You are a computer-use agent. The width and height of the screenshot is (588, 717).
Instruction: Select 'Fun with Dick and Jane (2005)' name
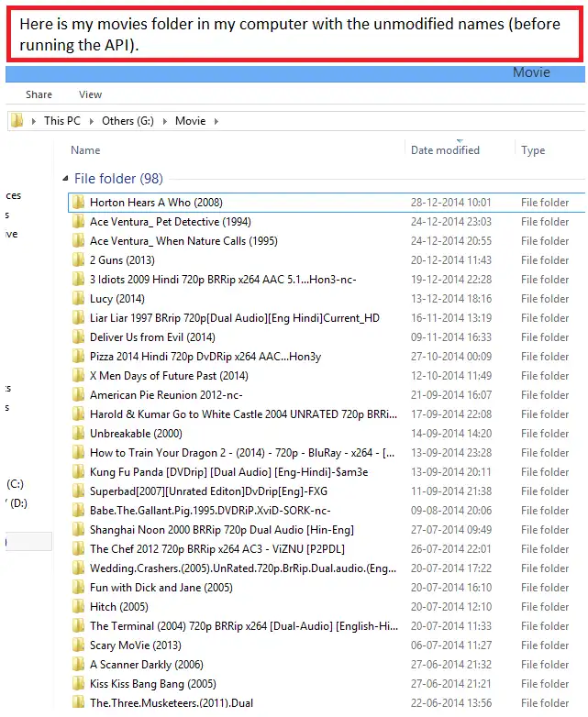click(161, 587)
